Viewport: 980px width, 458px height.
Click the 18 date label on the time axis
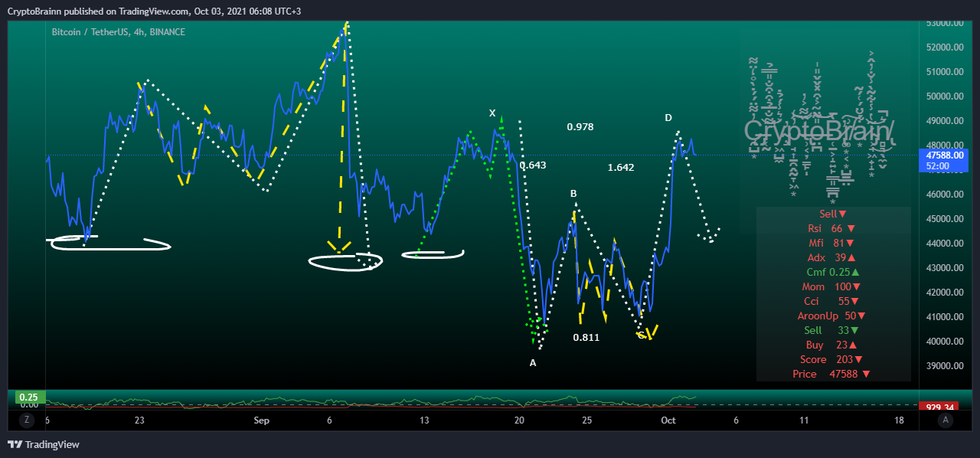click(899, 420)
